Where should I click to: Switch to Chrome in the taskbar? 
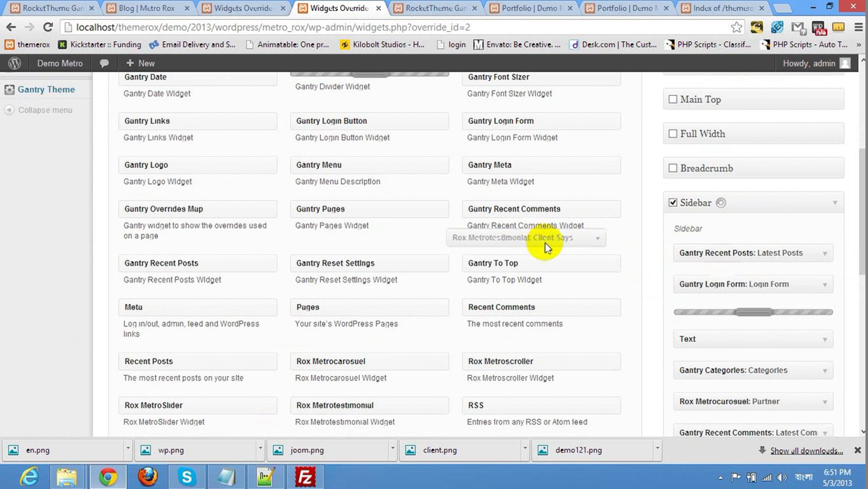point(108,477)
